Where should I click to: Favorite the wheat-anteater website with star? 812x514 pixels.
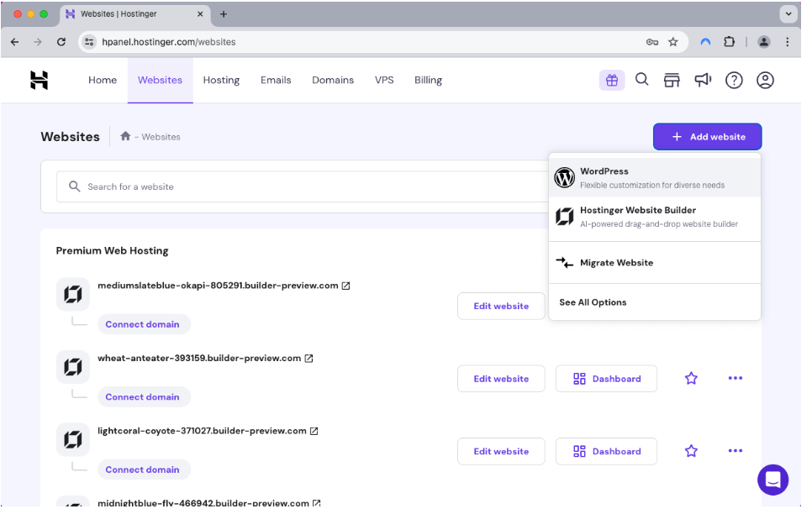point(691,379)
